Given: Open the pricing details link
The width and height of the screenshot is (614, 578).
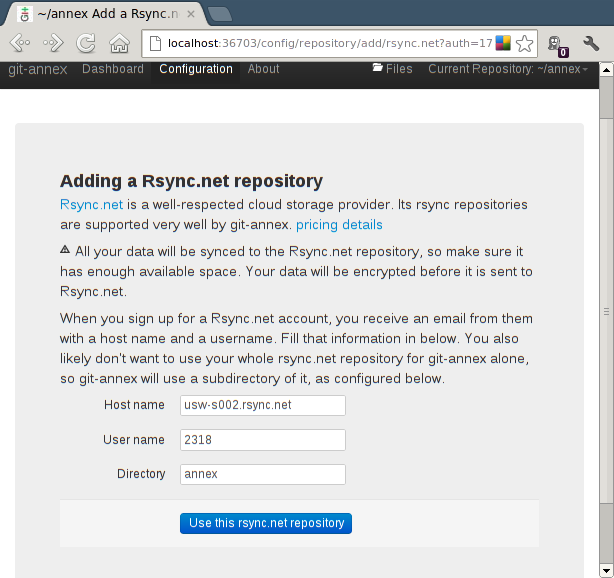Looking at the screenshot, I should [x=339, y=225].
